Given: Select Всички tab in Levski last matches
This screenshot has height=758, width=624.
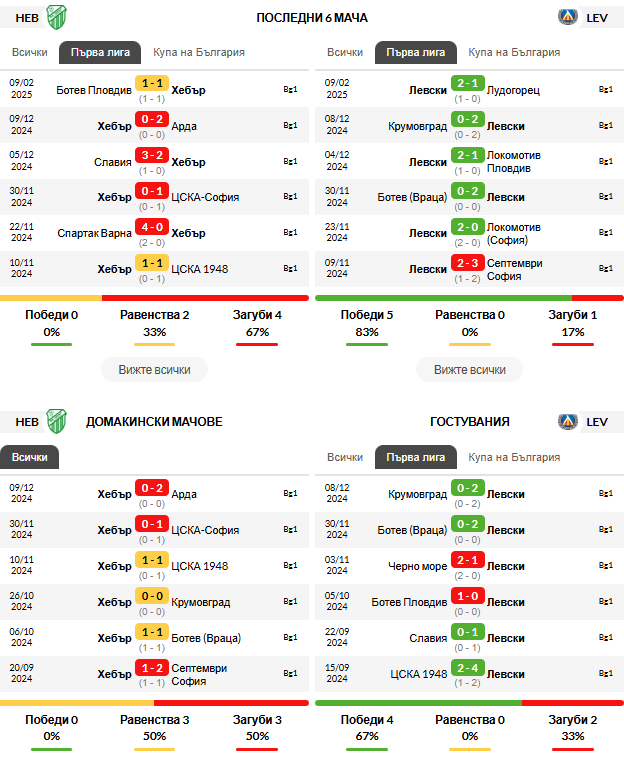Looking at the screenshot, I should pos(345,52).
